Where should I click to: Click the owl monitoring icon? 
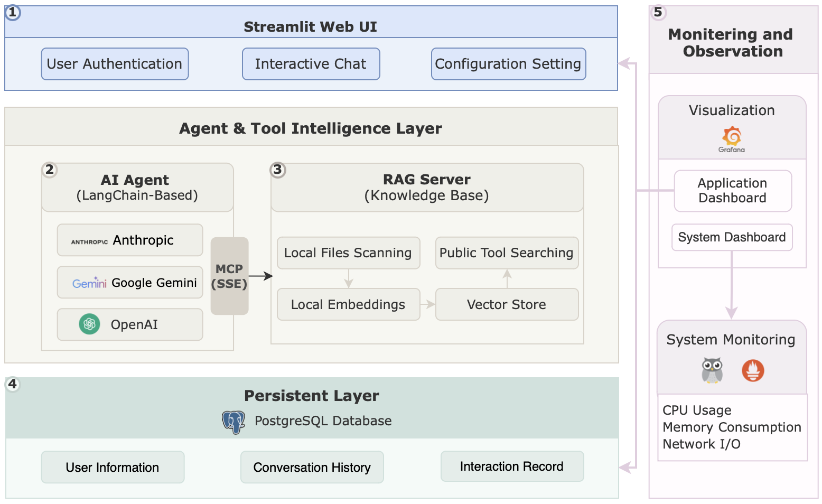(x=712, y=370)
